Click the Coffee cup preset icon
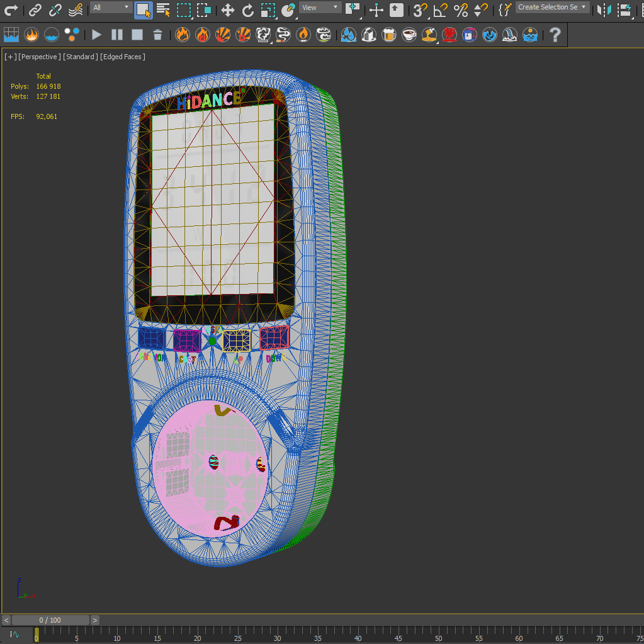644x644 pixels. [409, 35]
